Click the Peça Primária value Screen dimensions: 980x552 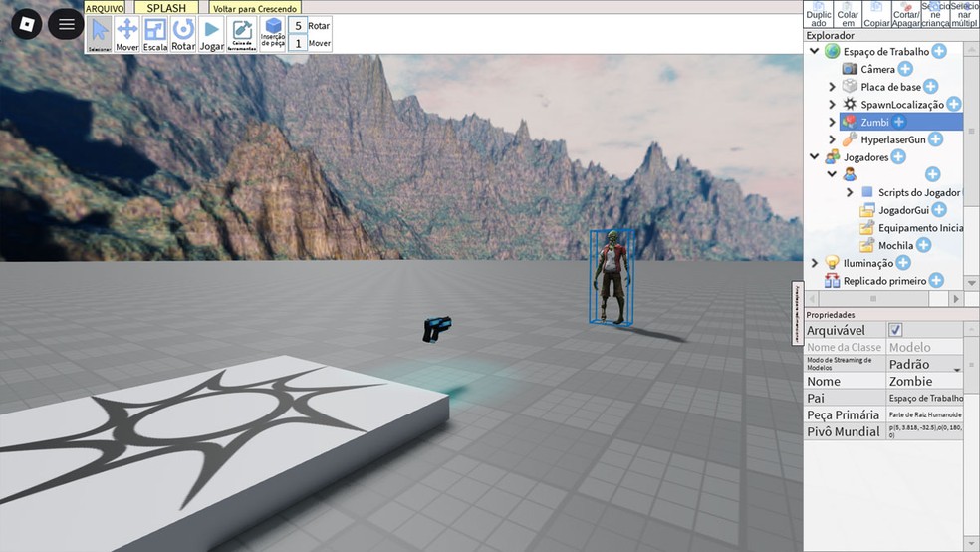click(925, 414)
